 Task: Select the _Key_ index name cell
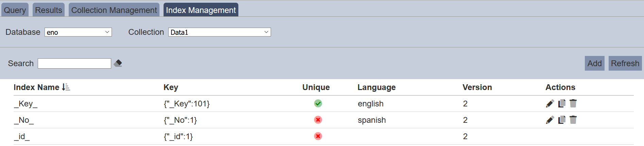coord(26,104)
